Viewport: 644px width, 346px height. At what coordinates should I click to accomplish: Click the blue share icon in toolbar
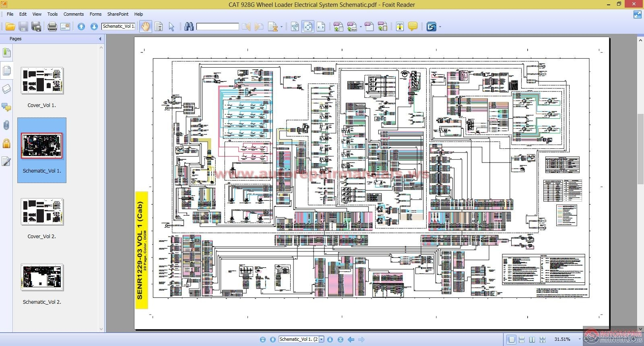click(431, 27)
